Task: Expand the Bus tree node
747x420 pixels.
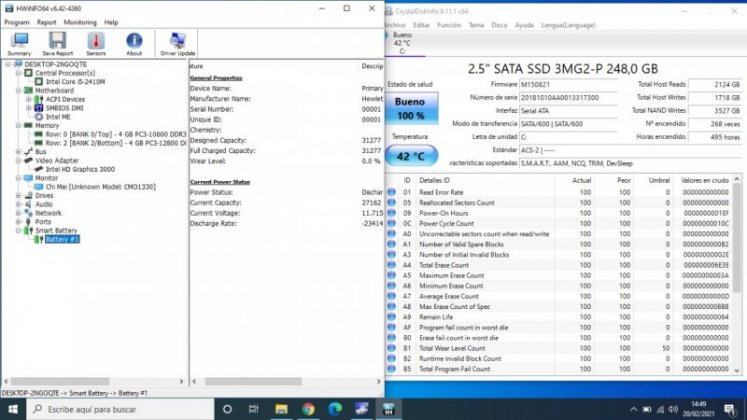Action: point(18,151)
